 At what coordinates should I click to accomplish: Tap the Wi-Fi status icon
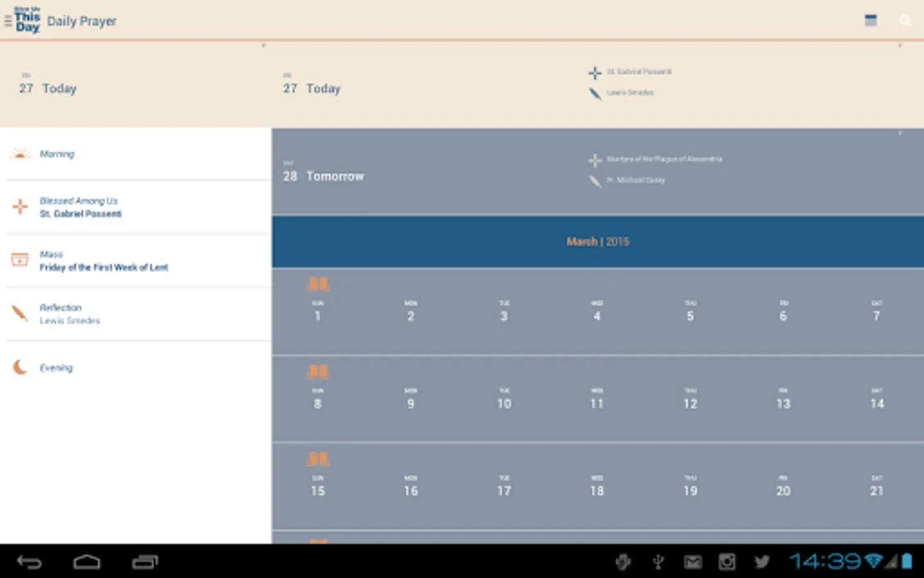coord(873,561)
